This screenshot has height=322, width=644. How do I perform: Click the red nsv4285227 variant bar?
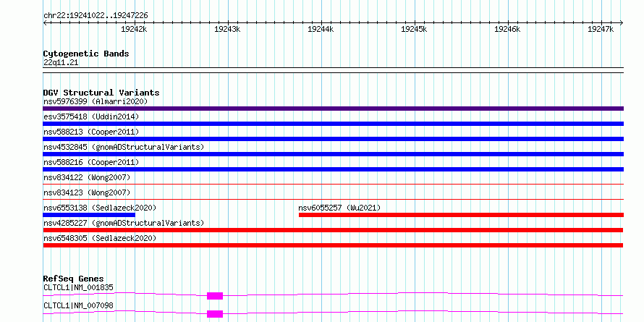pos(333,230)
